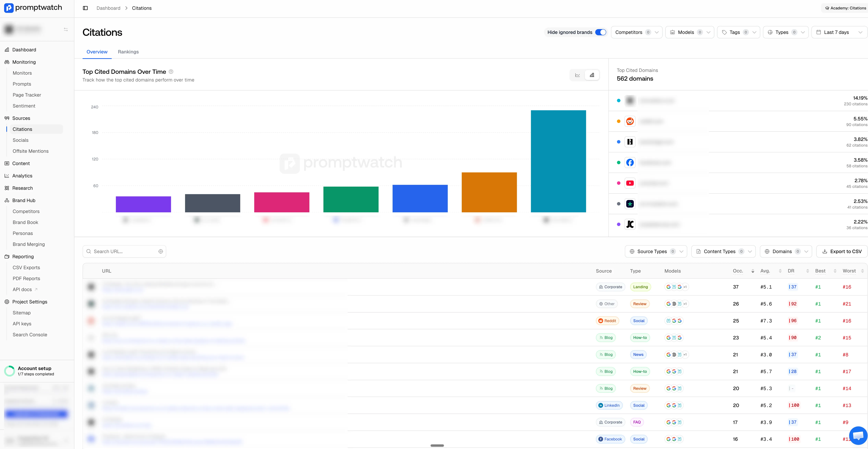
Task: Open the Competitors filter dropdown
Action: pyautogui.click(x=636, y=32)
